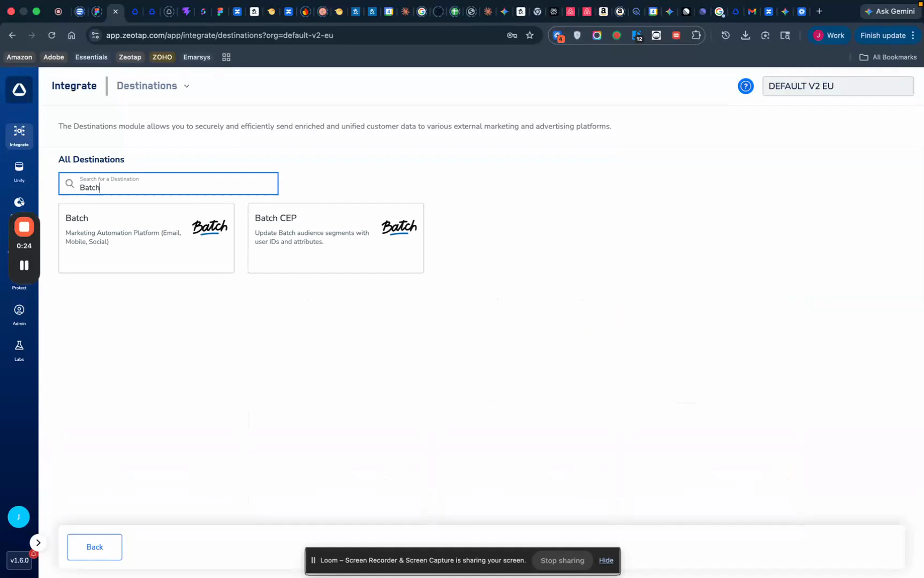Open the pie chart module in sidebar
Image resolution: width=924 pixels, height=578 pixels.
coord(19,202)
